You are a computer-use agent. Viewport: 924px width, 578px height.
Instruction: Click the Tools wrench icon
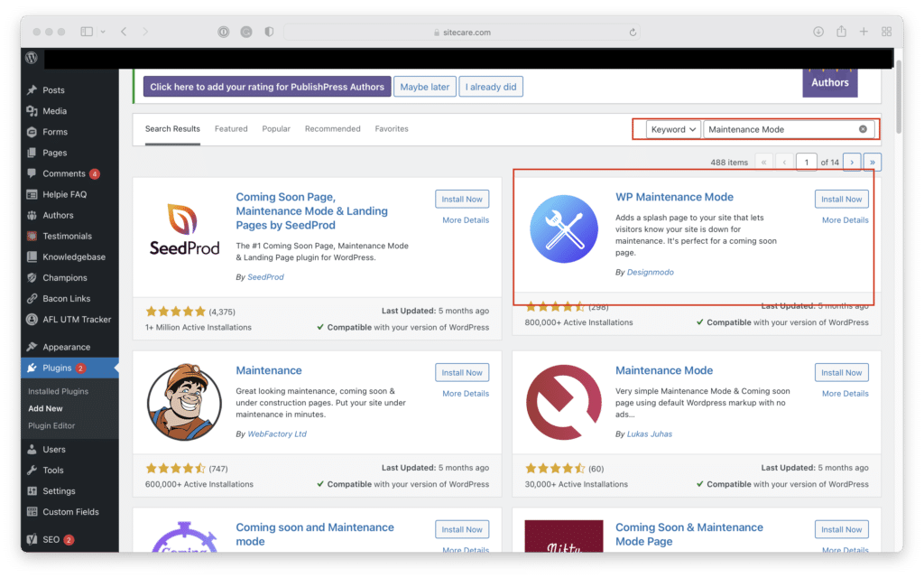pyautogui.click(x=32, y=470)
